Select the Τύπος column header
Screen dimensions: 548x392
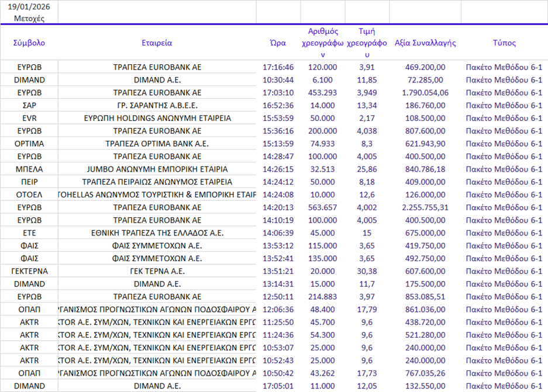(504, 43)
